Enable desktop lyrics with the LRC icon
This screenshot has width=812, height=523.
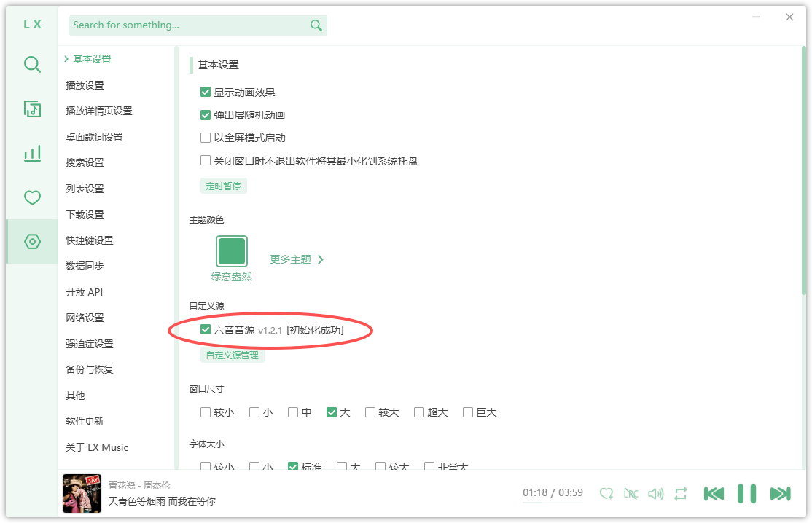(x=631, y=493)
